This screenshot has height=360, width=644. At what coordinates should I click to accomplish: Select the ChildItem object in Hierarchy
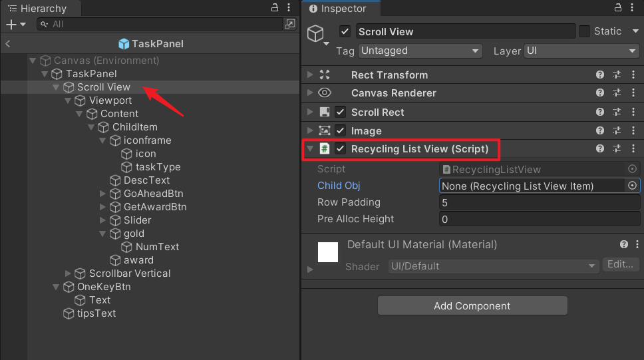(x=134, y=127)
